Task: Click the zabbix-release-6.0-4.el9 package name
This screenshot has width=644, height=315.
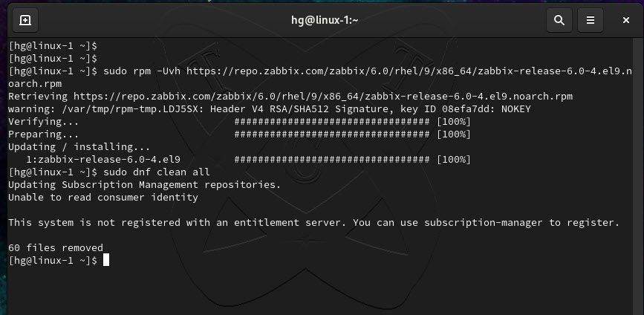Action: pos(109,159)
